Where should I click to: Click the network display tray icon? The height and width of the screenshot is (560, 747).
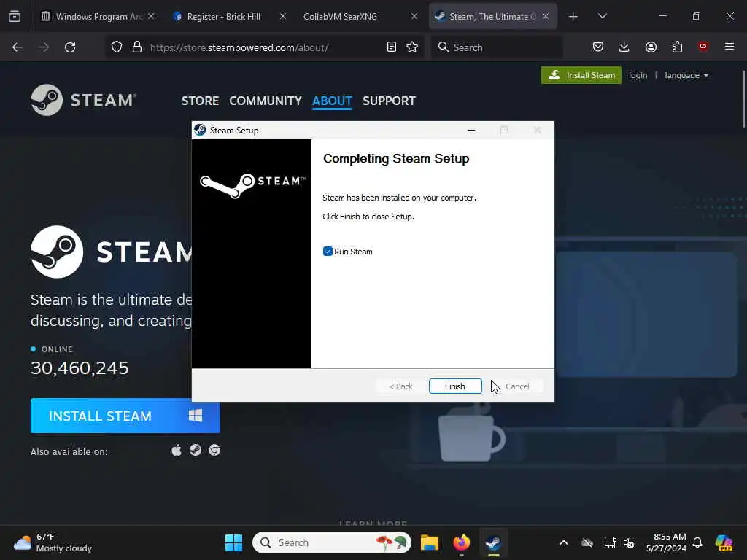click(x=611, y=542)
